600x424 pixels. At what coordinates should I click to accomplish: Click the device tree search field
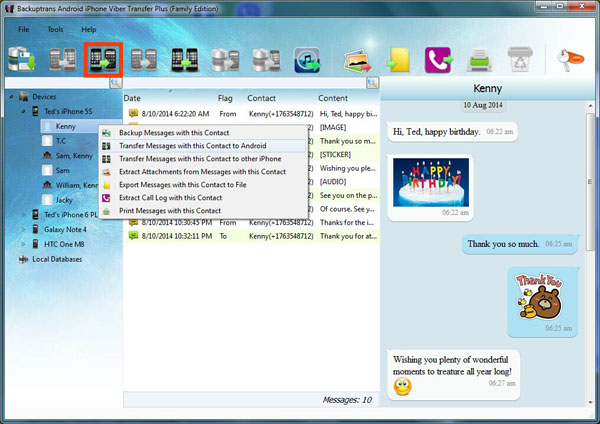click(57, 83)
